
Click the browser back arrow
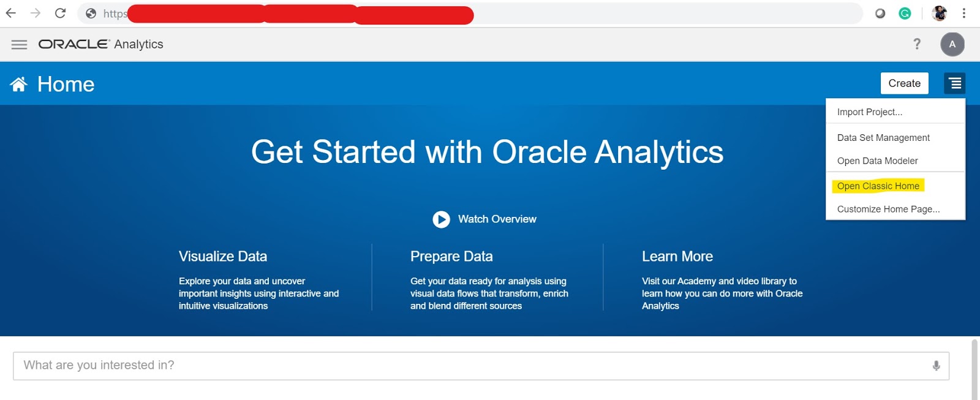click(x=11, y=13)
